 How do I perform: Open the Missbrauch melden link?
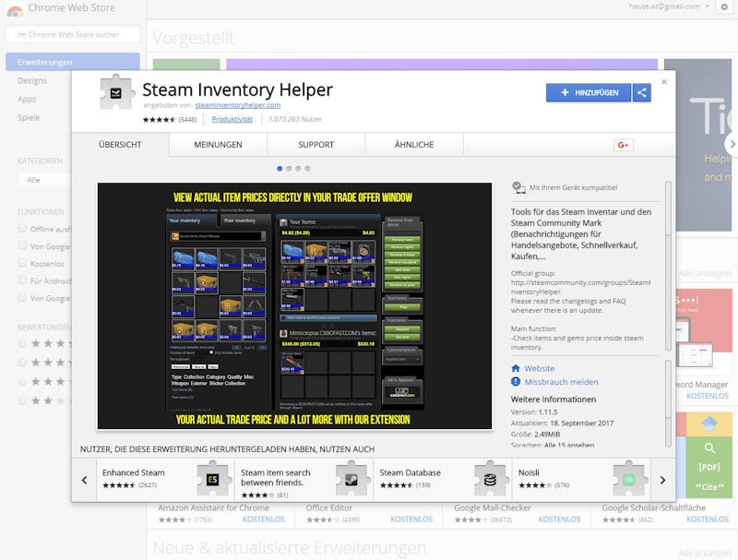point(561,382)
